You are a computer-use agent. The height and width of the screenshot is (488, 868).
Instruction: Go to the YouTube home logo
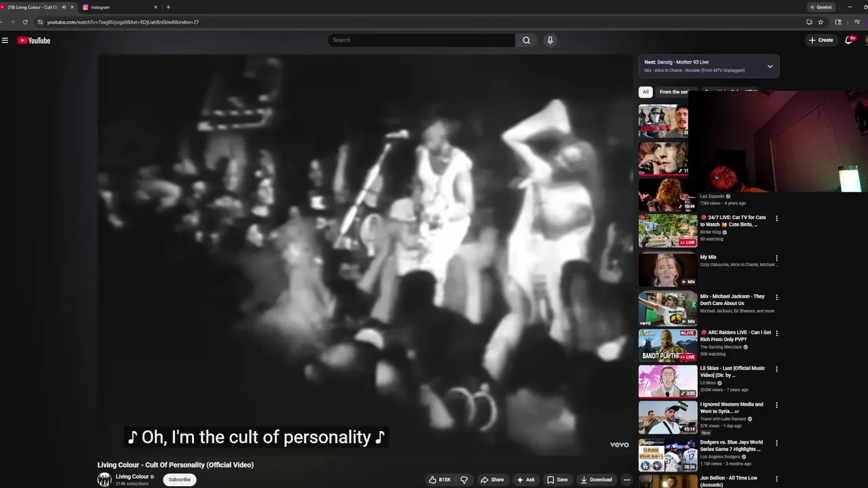(34, 41)
